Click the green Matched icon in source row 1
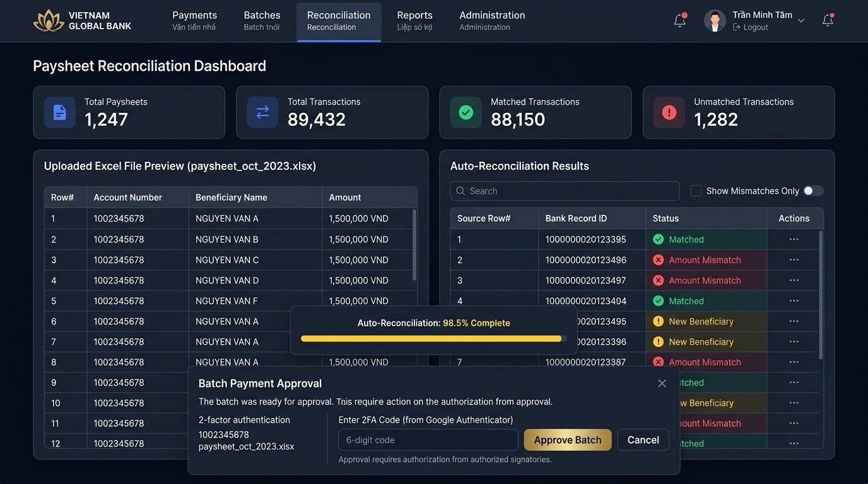868x484 pixels. click(658, 239)
